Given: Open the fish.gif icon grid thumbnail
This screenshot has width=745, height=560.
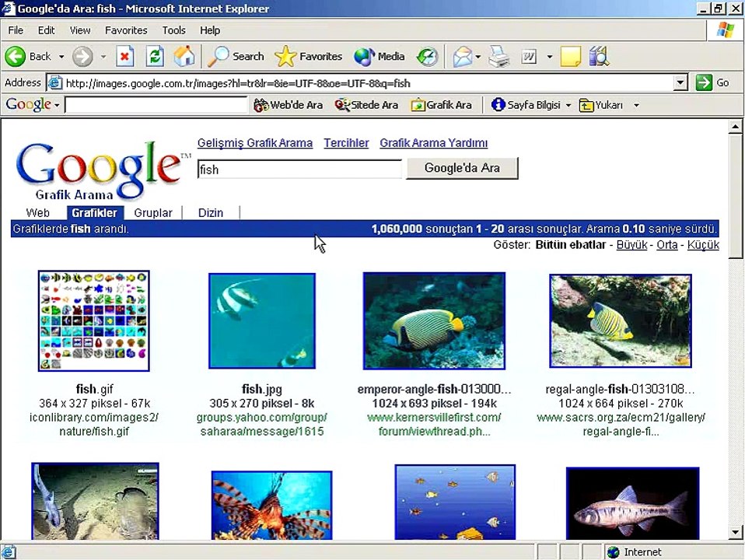Looking at the screenshot, I should coord(93,321).
